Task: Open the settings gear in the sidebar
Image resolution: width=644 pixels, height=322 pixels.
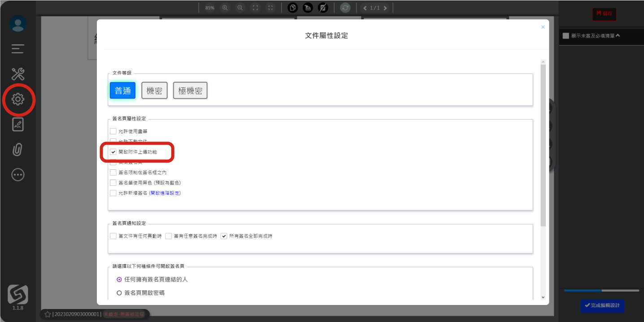Action: 18,99
